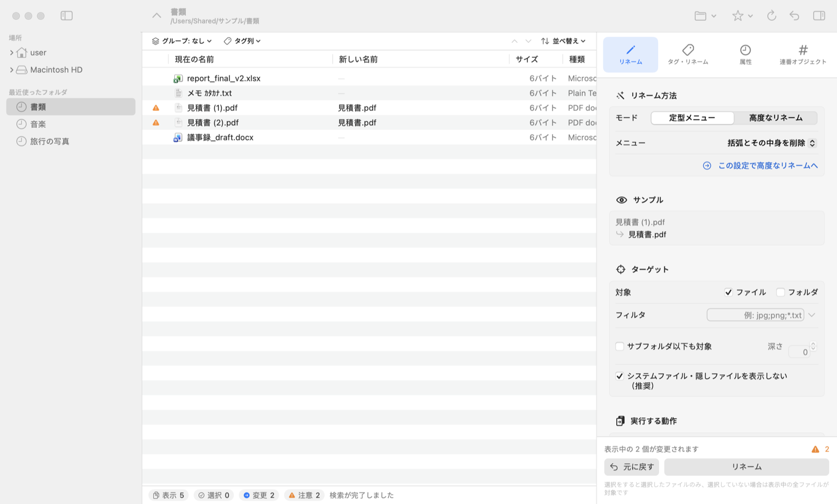This screenshot has height=504, width=837.
Task: Switch to the リネーム tab
Action: (x=630, y=54)
